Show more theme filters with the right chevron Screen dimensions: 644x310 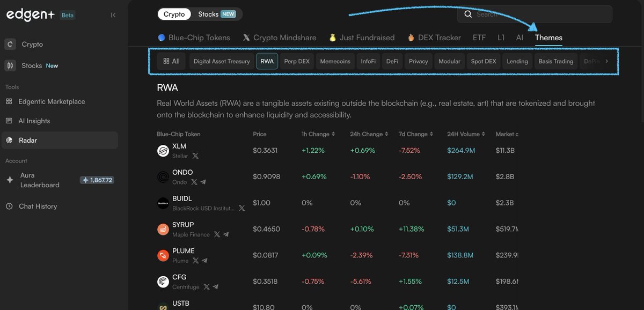coord(607,61)
